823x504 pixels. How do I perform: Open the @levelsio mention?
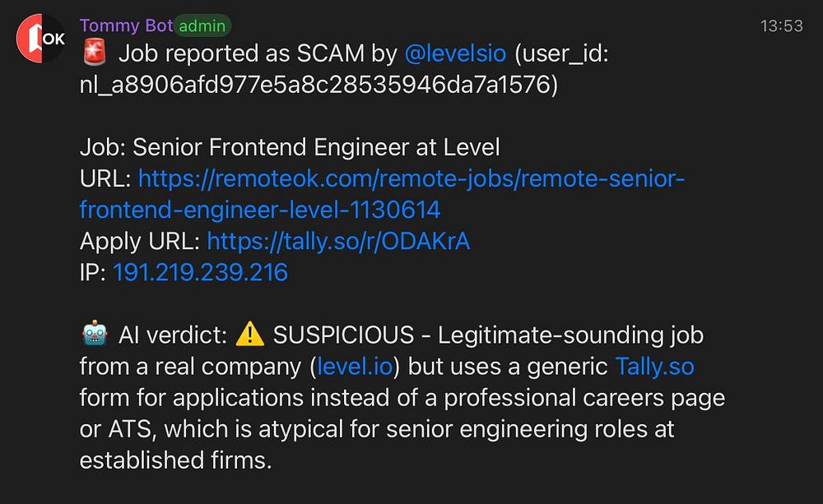click(455, 54)
